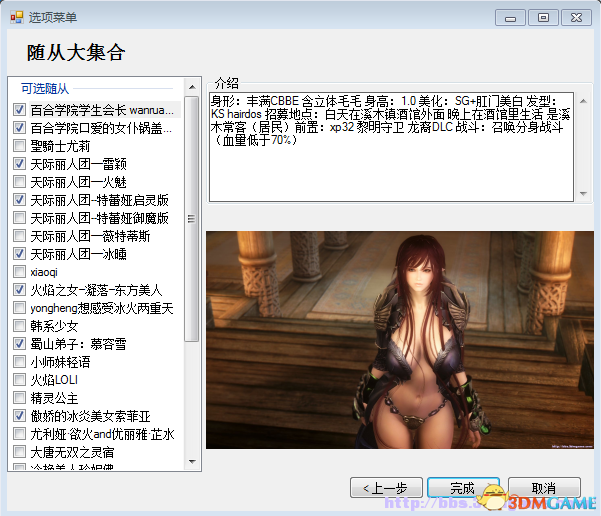Check 尤利娅·欲火and优丽雅·芷水 checkbox
Image resolution: width=601 pixels, height=516 pixels.
(x=19, y=434)
